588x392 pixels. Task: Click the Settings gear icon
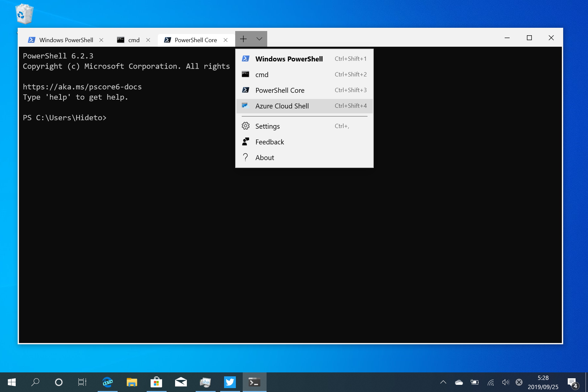click(x=245, y=126)
